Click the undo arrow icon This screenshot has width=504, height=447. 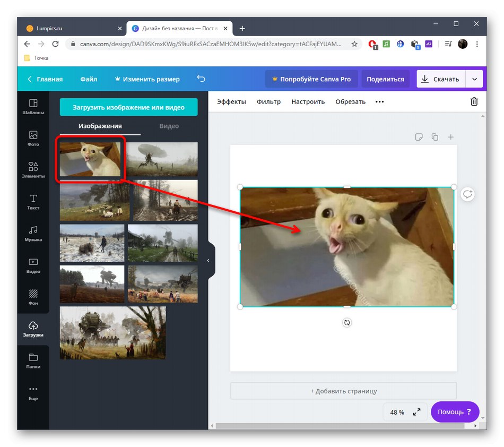coord(201,79)
